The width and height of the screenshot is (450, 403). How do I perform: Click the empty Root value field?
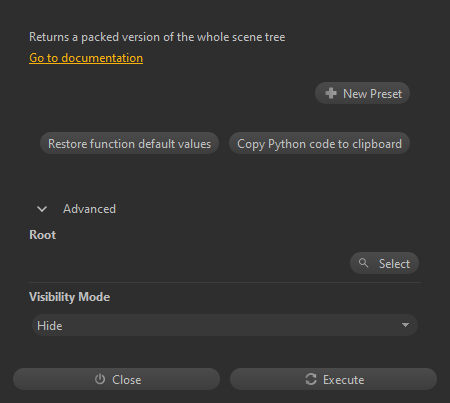(188, 263)
